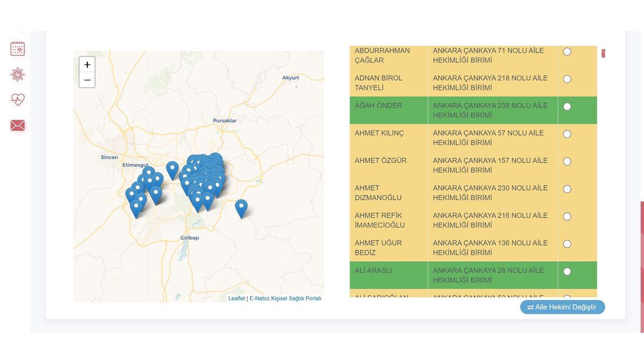644x362 pixels.
Task: Click the Ankara Çankaya 216 Nolu unit cell
Action: click(x=490, y=220)
